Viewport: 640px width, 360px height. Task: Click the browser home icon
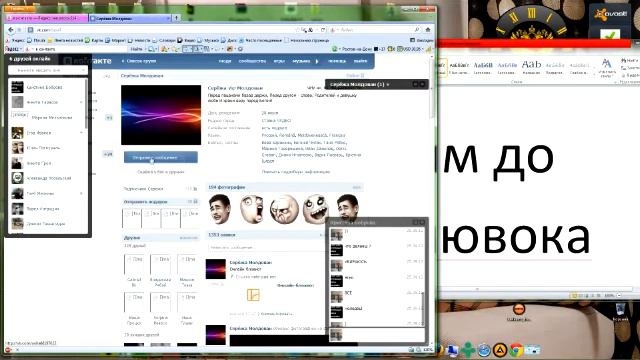click(427, 30)
